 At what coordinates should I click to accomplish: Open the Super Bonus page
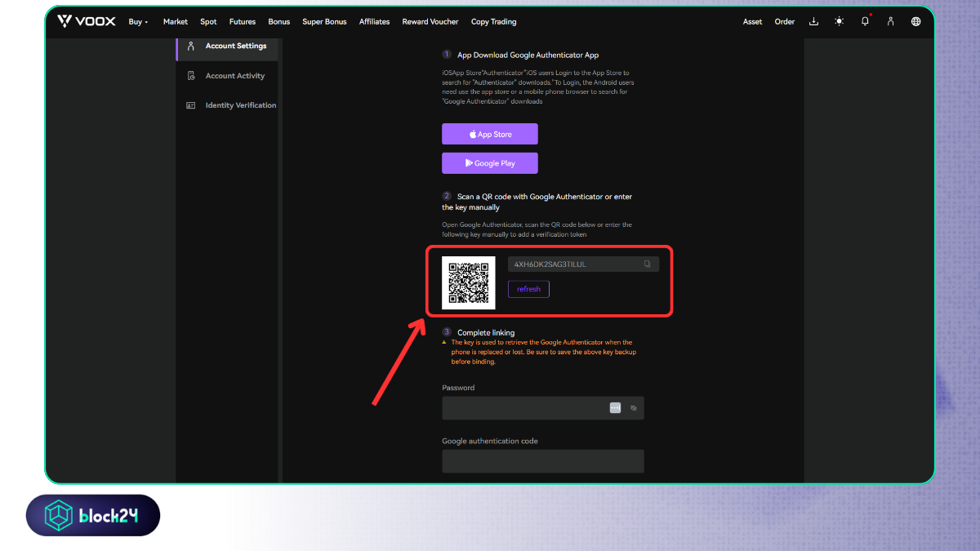point(324,21)
